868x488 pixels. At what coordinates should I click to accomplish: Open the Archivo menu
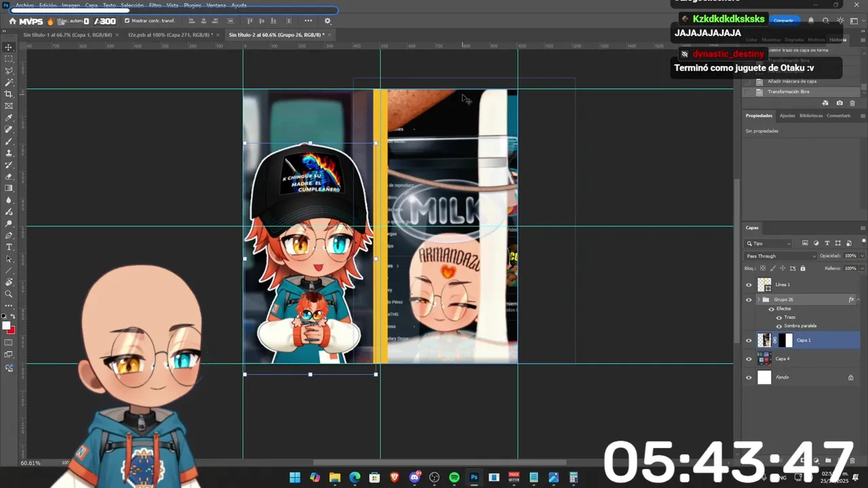24,5
